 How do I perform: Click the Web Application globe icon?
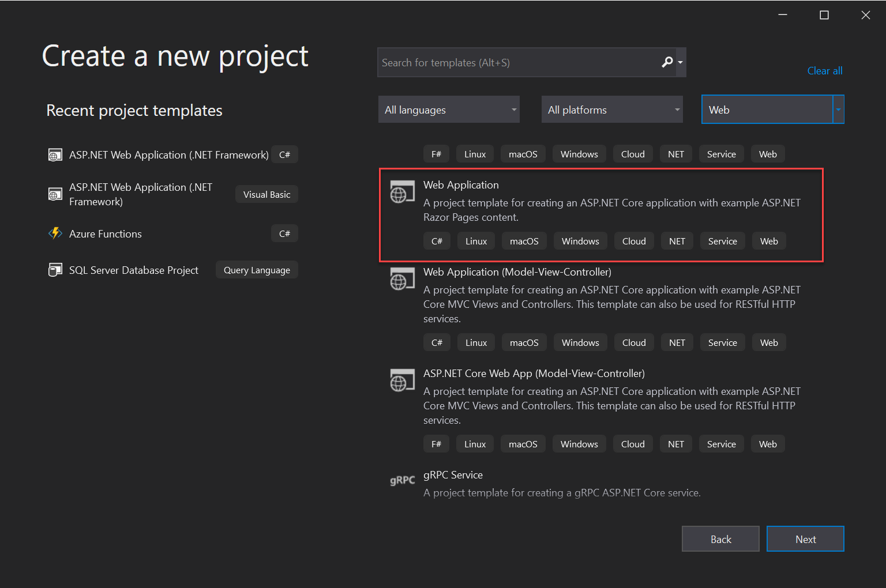click(x=402, y=192)
